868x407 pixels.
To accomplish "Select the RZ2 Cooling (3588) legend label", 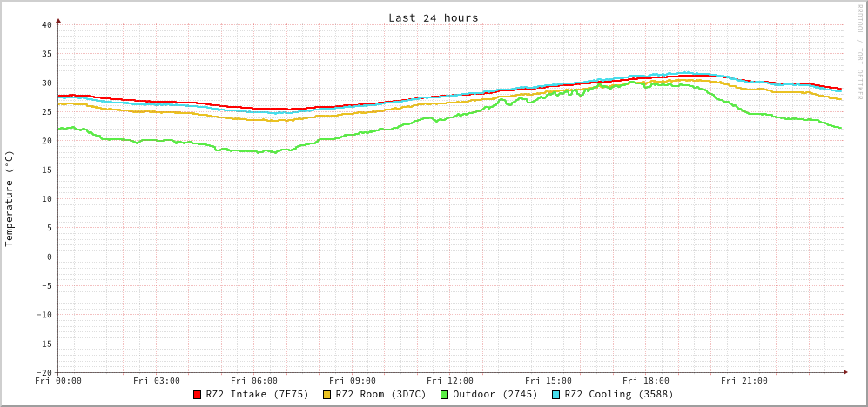I will coord(618,395).
